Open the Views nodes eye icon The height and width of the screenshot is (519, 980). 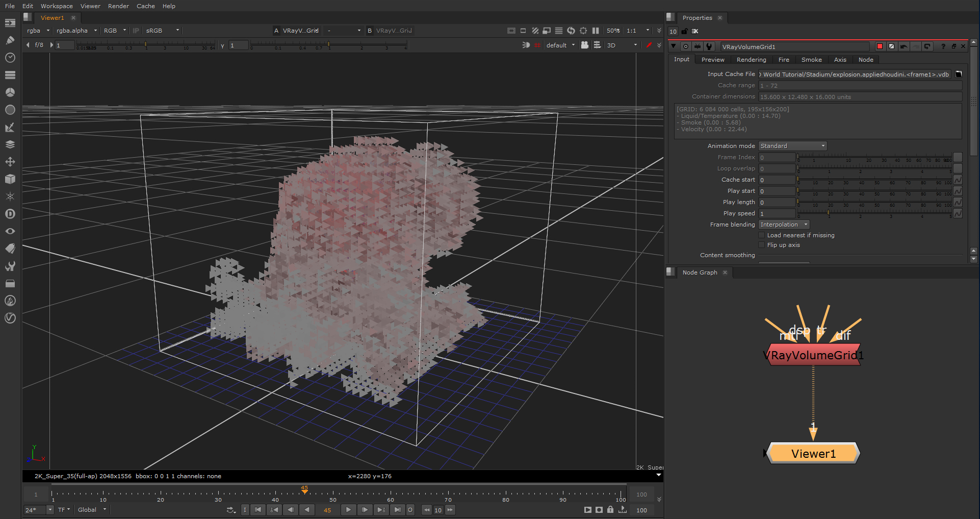click(10, 231)
